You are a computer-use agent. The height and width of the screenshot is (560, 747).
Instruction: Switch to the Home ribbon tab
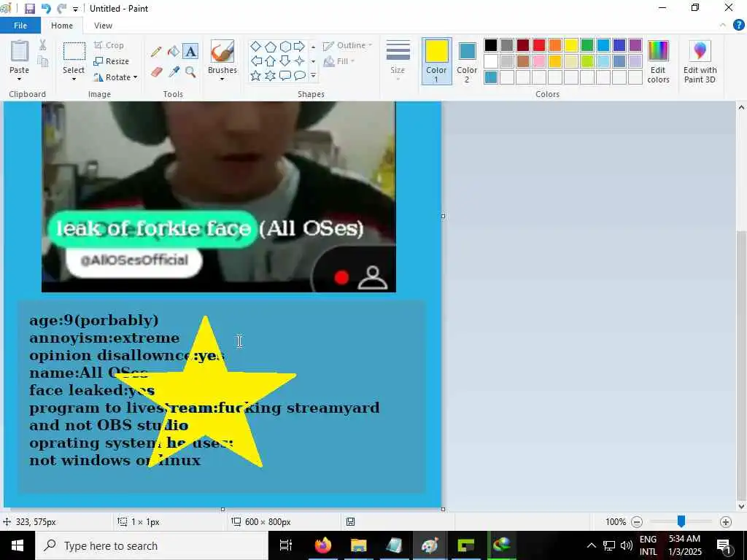[62, 26]
